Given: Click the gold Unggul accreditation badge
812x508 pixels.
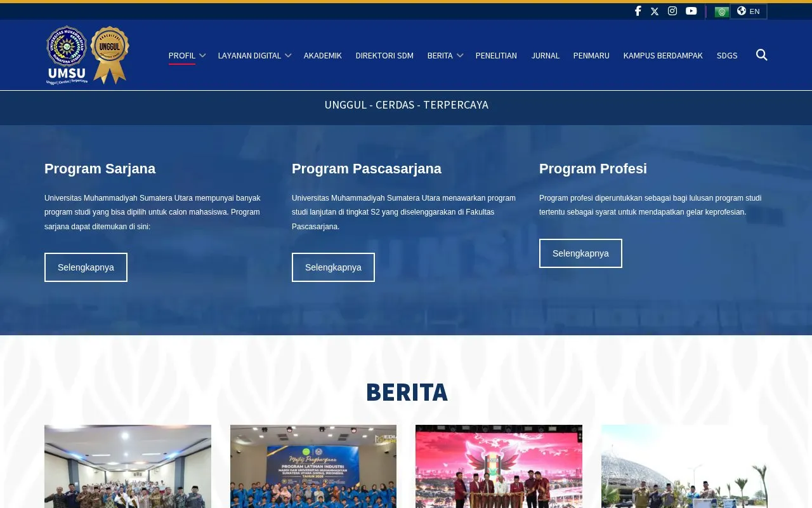Looking at the screenshot, I should (110, 55).
